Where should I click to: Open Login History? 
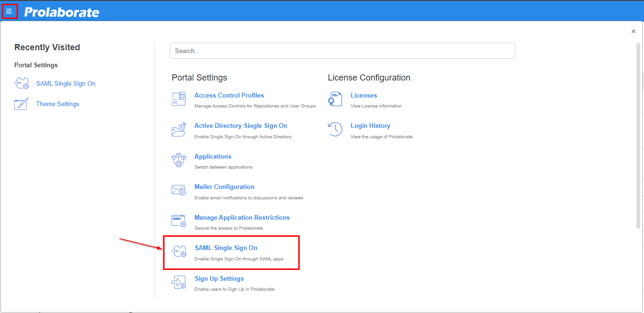pos(370,125)
